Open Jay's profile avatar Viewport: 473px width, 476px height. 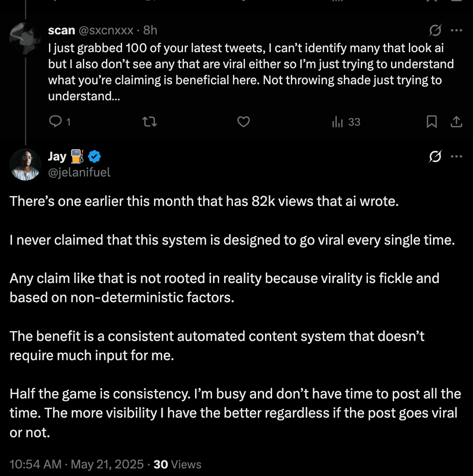pyautogui.click(x=25, y=164)
